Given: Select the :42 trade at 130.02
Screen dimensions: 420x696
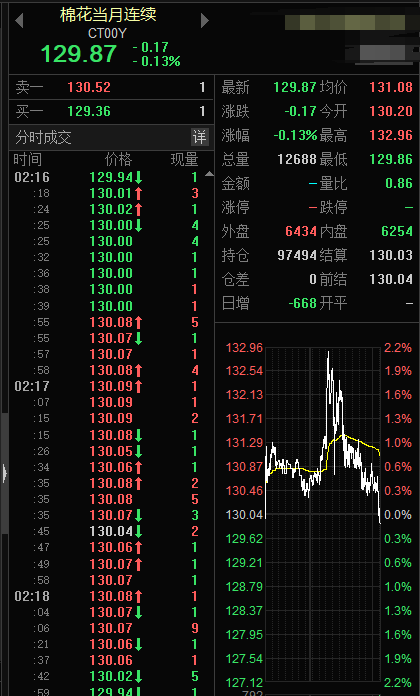Looking at the screenshot, I should (x=107, y=676).
